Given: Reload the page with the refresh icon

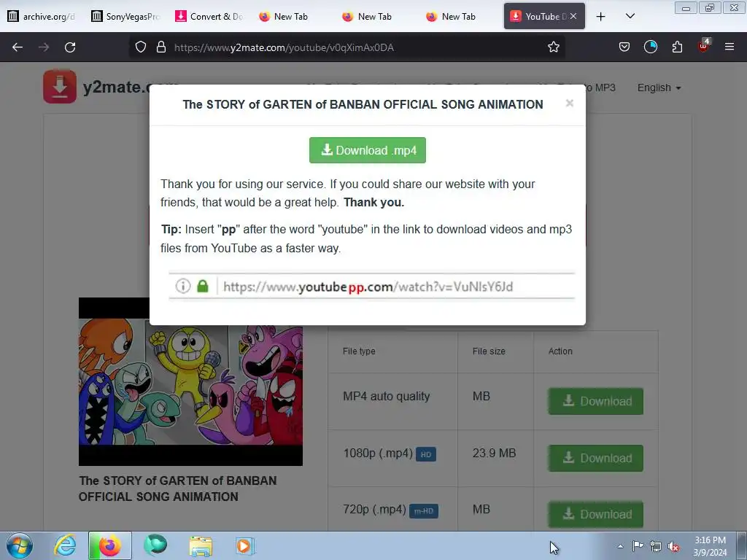Looking at the screenshot, I should click(x=70, y=47).
